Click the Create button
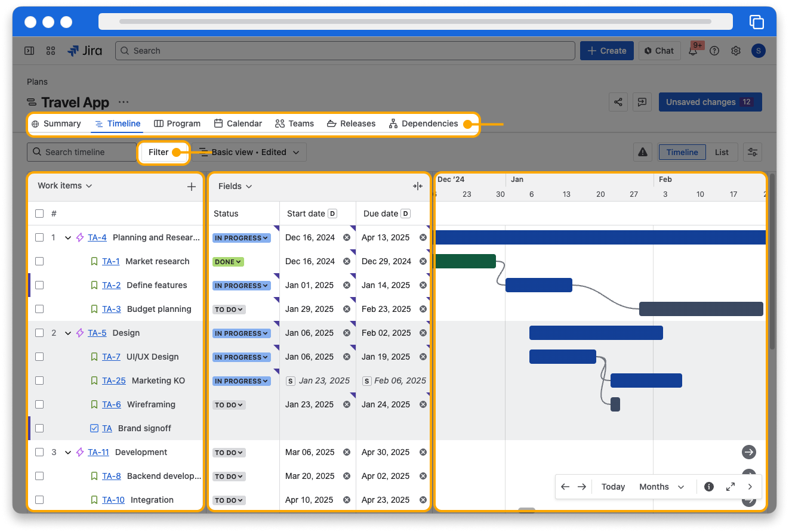Viewport: 789px width, 532px height. tap(607, 51)
